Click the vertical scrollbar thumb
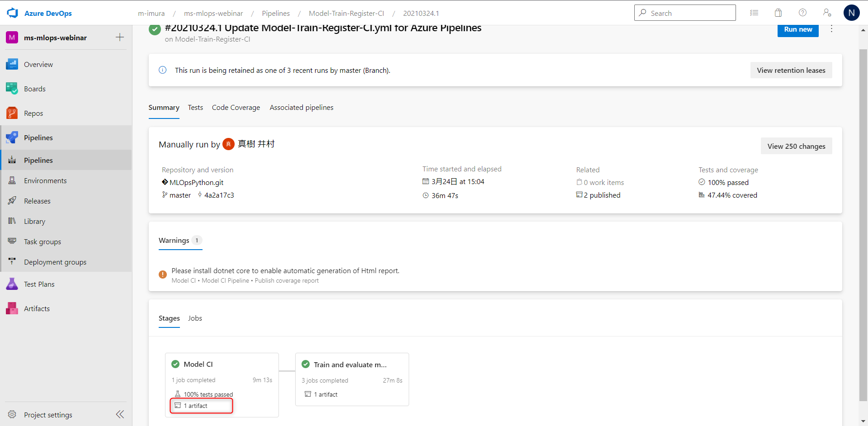868x426 pixels. [x=863, y=224]
